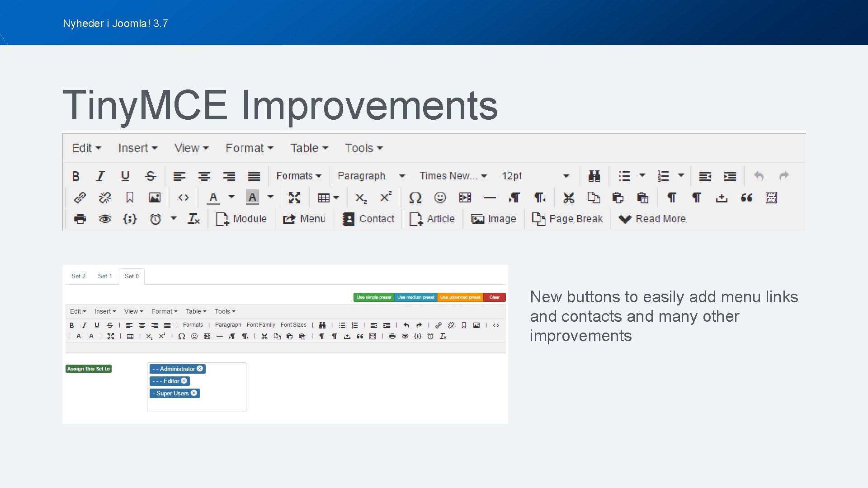Open the Insert menu in large toolbar

tap(137, 148)
